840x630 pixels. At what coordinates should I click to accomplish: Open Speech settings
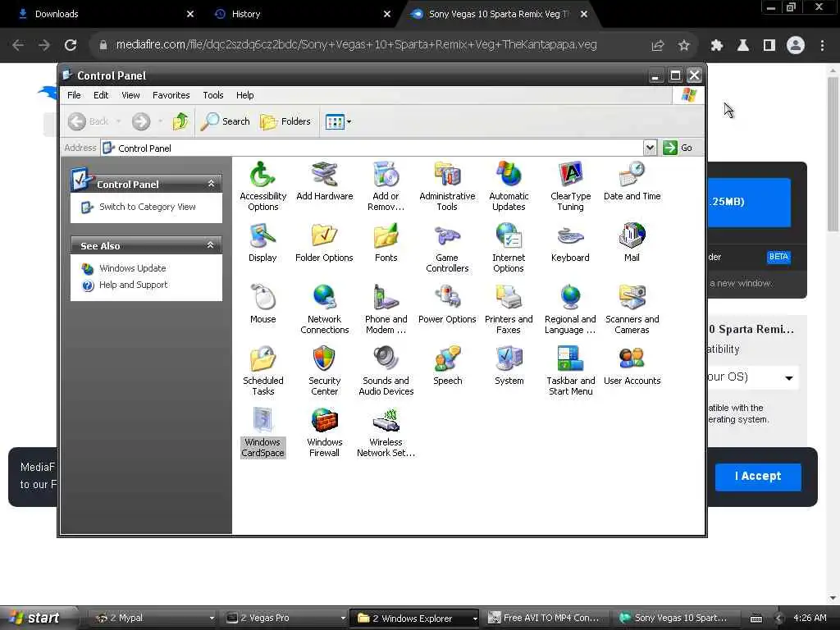pyautogui.click(x=447, y=366)
